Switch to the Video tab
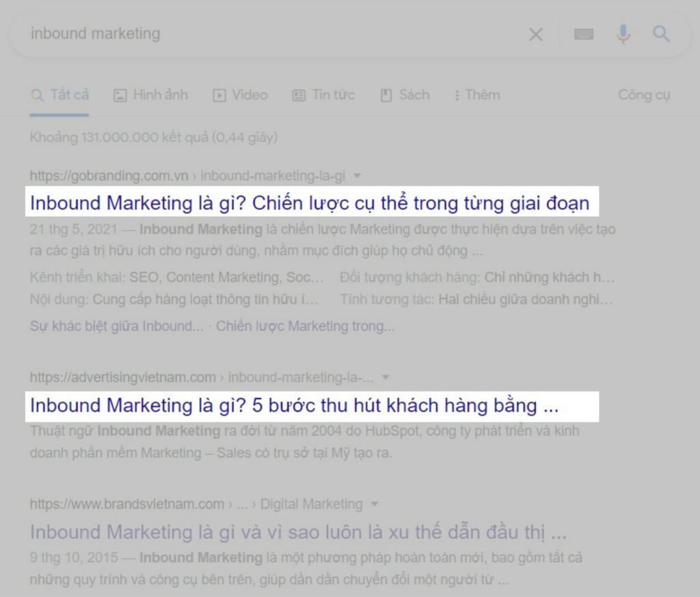This screenshot has height=597, width=700. (x=240, y=95)
